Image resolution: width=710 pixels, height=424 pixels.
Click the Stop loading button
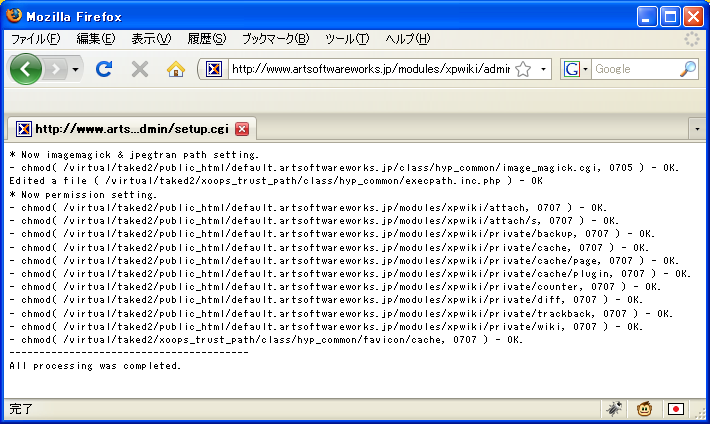(x=140, y=69)
